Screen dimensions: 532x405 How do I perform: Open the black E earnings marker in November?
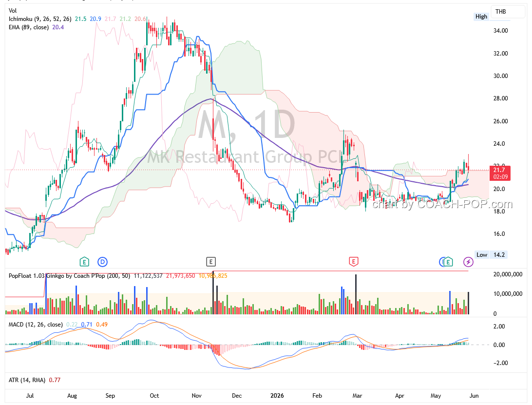[210, 262]
